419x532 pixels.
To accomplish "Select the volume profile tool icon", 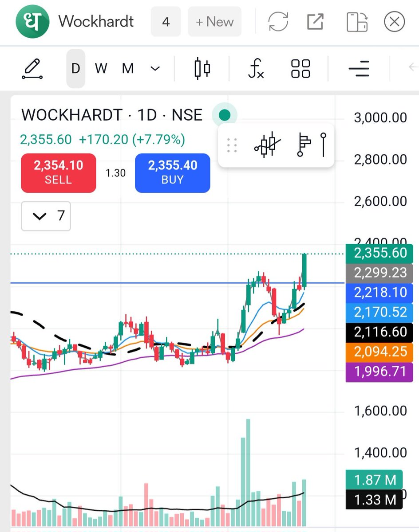I will coord(304,145).
